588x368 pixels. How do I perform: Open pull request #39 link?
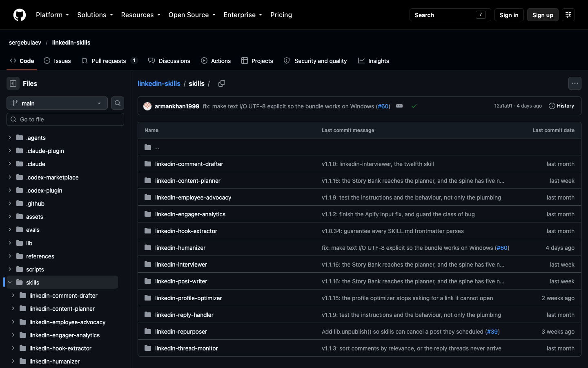coord(492,332)
